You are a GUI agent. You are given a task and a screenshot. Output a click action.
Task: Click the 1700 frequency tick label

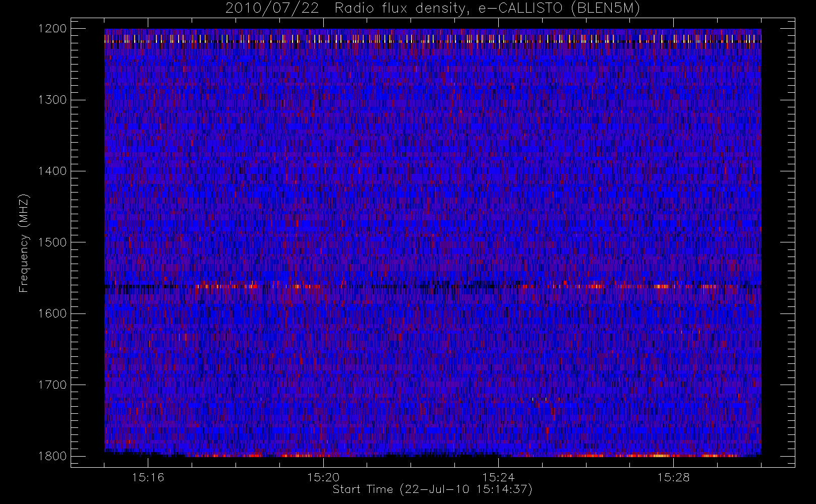tap(52, 385)
